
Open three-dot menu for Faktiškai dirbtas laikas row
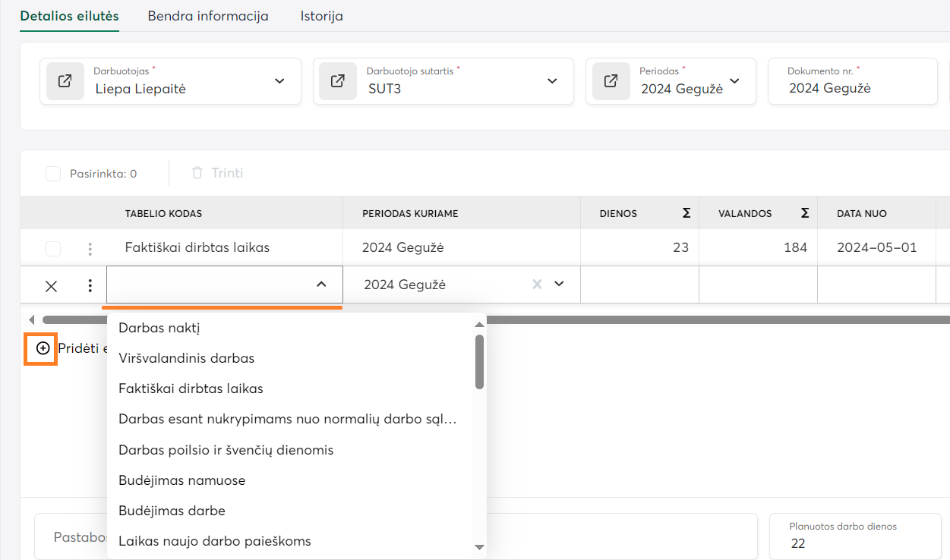[x=90, y=248]
